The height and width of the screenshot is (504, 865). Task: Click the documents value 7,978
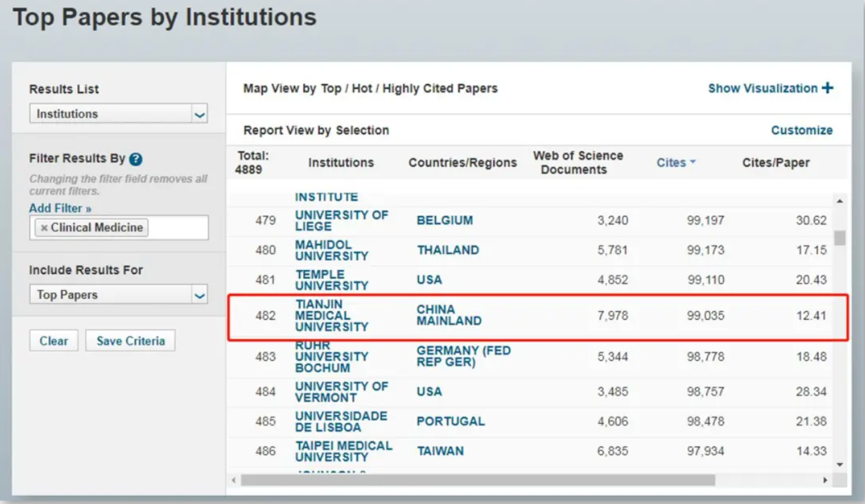click(x=613, y=316)
